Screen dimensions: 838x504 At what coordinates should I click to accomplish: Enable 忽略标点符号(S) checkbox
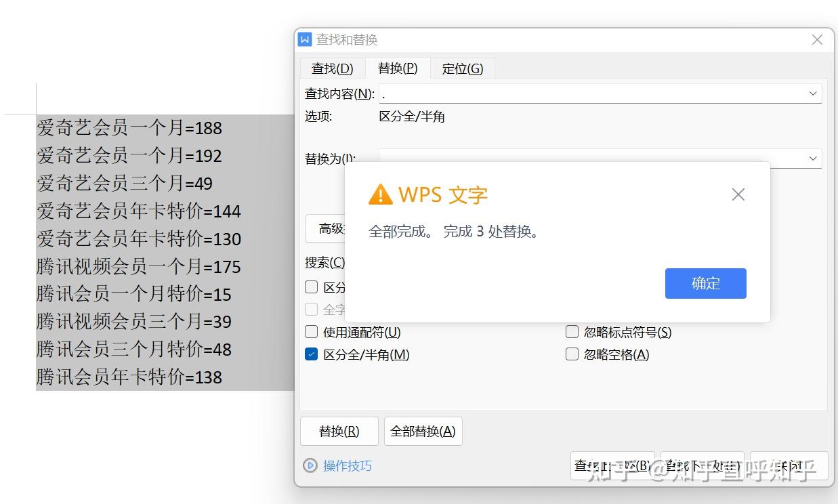click(x=572, y=332)
